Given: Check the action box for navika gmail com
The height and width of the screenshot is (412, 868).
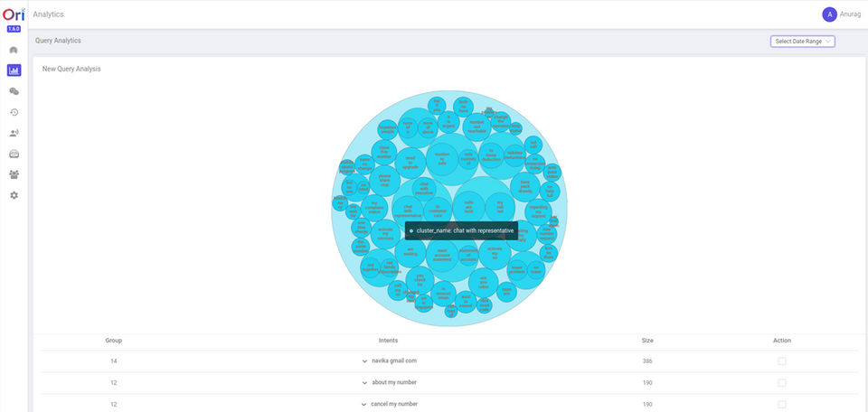Looking at the screenshot, I should 781,361.
